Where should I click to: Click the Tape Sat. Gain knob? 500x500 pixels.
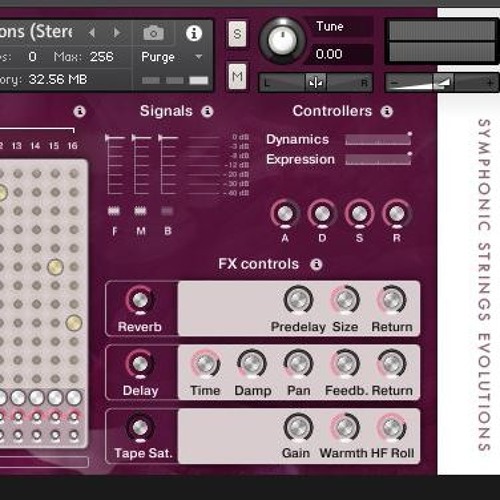point(298,427)
